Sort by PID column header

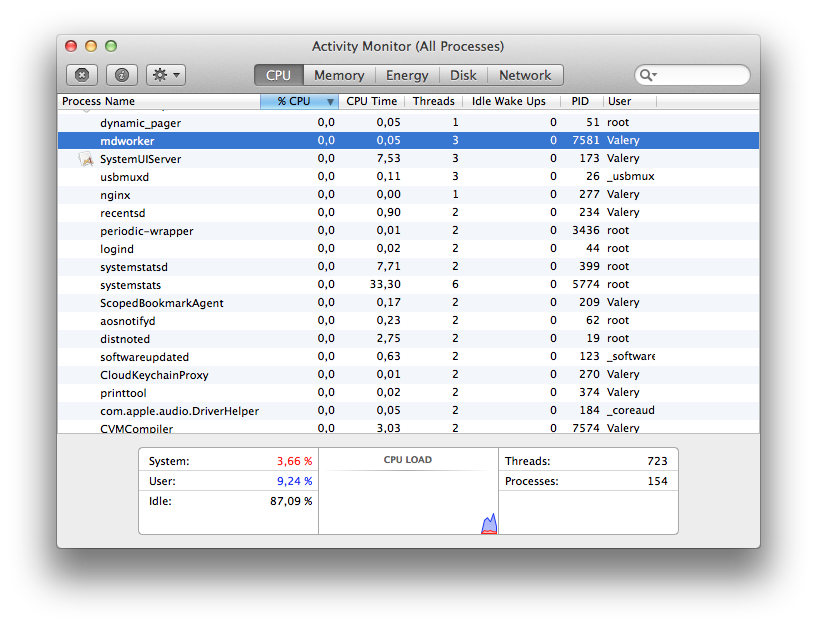pos(581,101)
